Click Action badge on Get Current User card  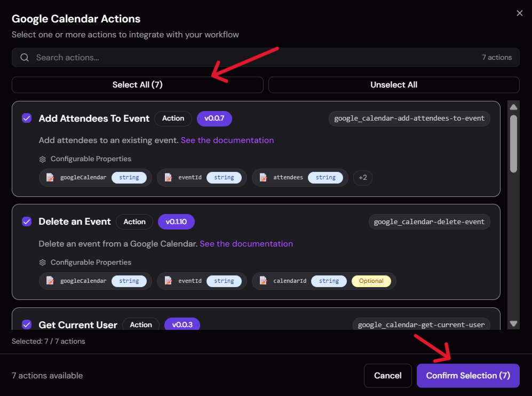(x=141, y=324)
